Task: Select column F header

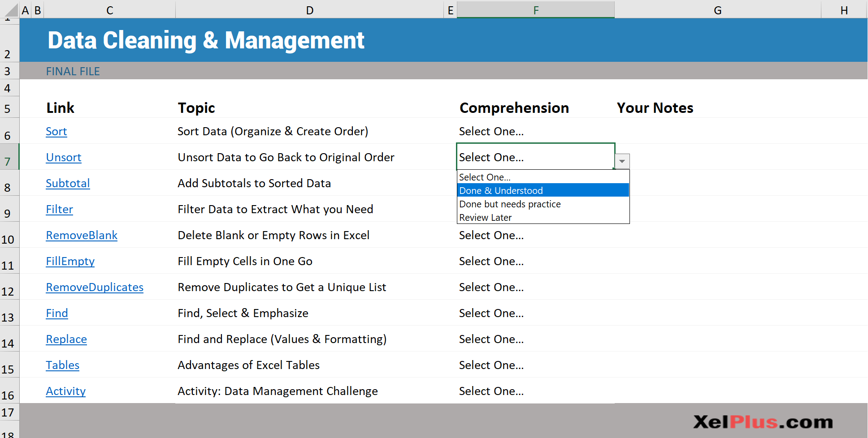Action: pyautogui.click(x=536, y=10)
